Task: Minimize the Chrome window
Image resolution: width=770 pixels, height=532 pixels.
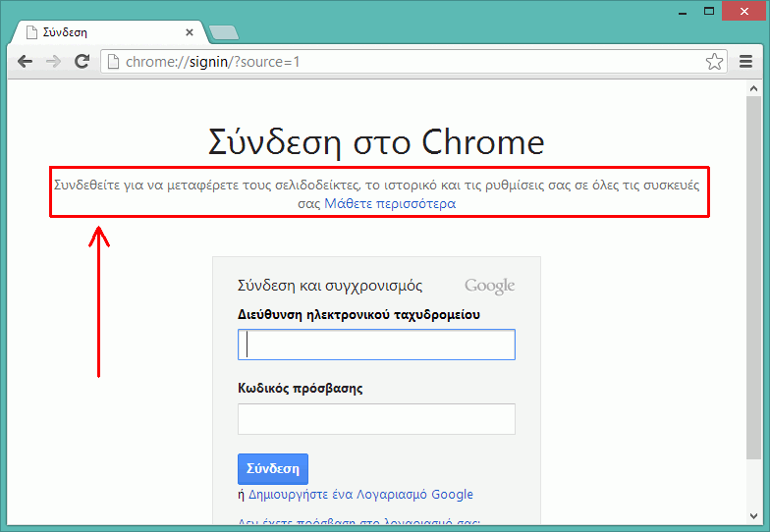Action: [682, 12]
